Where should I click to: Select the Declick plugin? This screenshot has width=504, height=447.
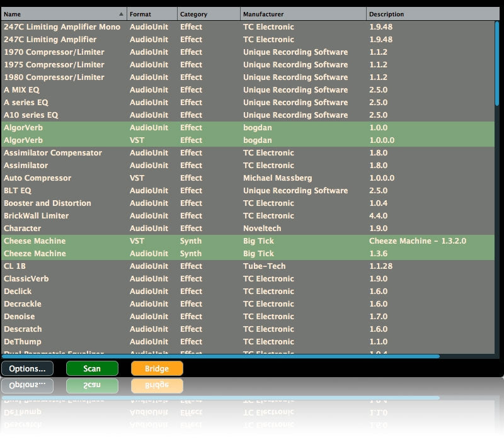pyautogui.click(x=248, y=291)
